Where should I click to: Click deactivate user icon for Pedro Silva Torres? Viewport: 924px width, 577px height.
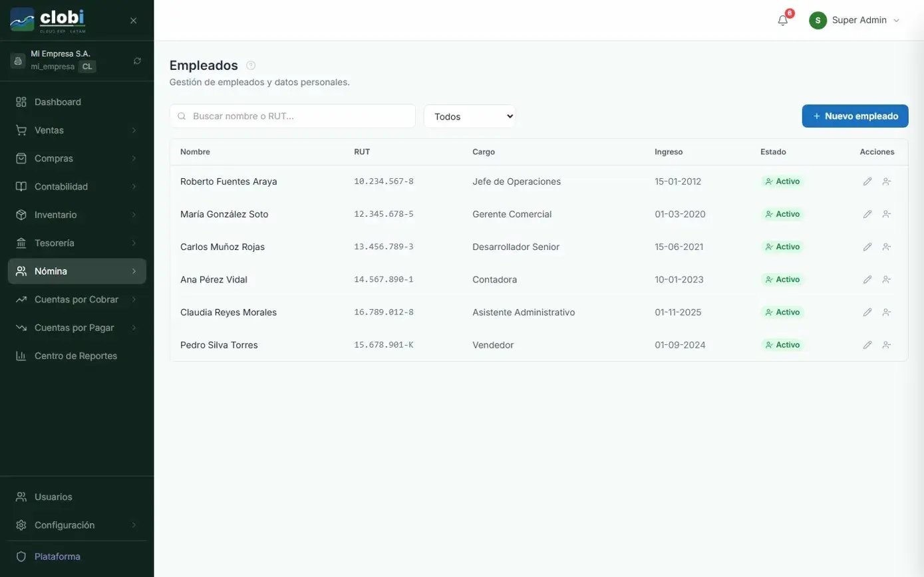886,345
